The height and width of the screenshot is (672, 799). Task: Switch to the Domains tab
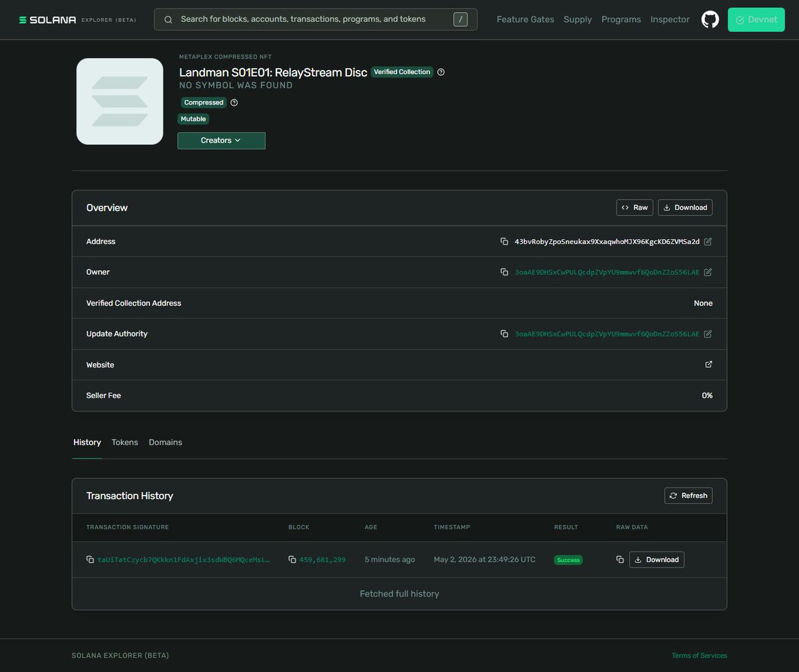165,442
